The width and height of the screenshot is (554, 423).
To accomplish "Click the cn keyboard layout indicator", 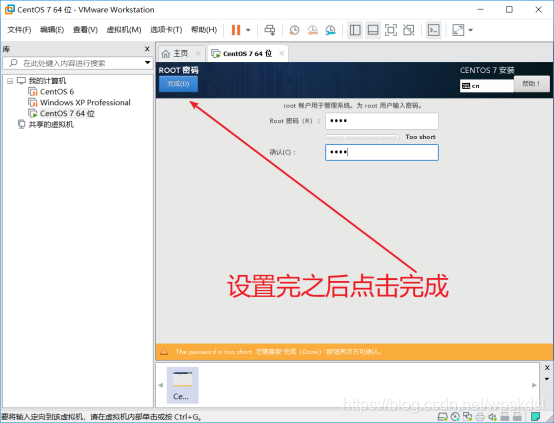I will coord(487,86).
